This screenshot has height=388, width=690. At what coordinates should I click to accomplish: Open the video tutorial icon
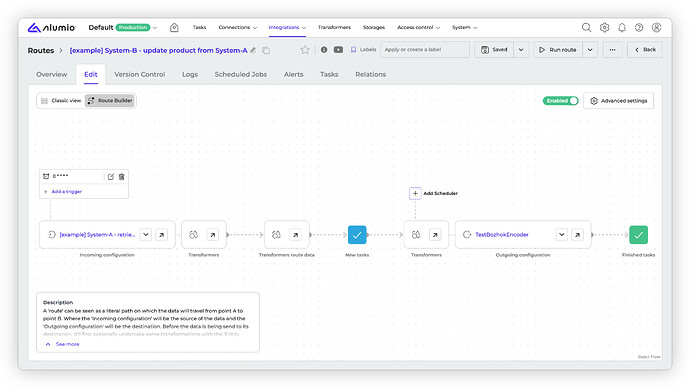pyautogui.click(x=338, y=50)
